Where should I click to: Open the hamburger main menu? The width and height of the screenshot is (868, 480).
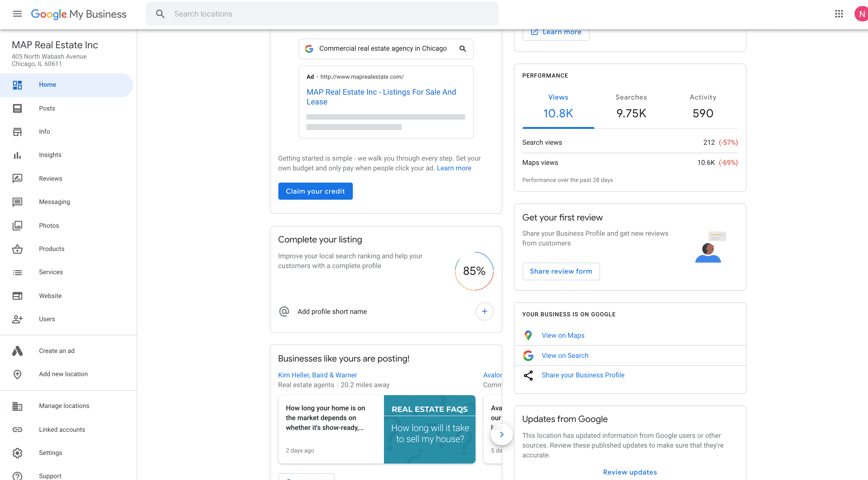[17, 14]
